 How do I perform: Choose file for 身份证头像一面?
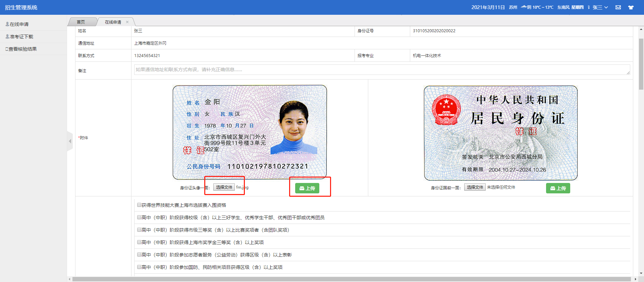[x=224, y=187]
